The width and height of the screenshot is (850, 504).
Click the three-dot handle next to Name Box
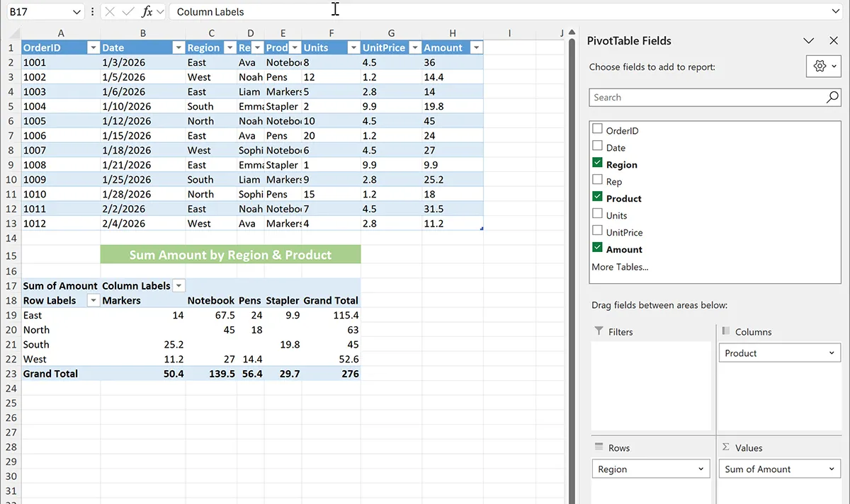93,12
